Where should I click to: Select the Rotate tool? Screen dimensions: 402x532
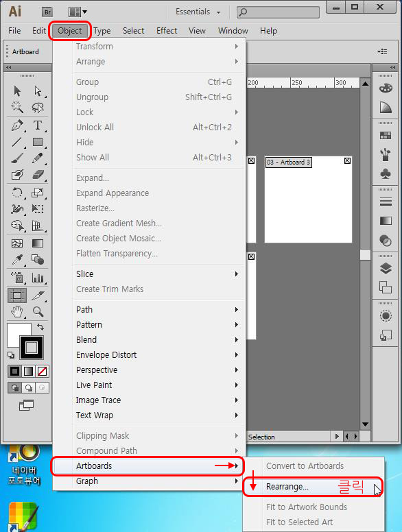tap(17, 193)
